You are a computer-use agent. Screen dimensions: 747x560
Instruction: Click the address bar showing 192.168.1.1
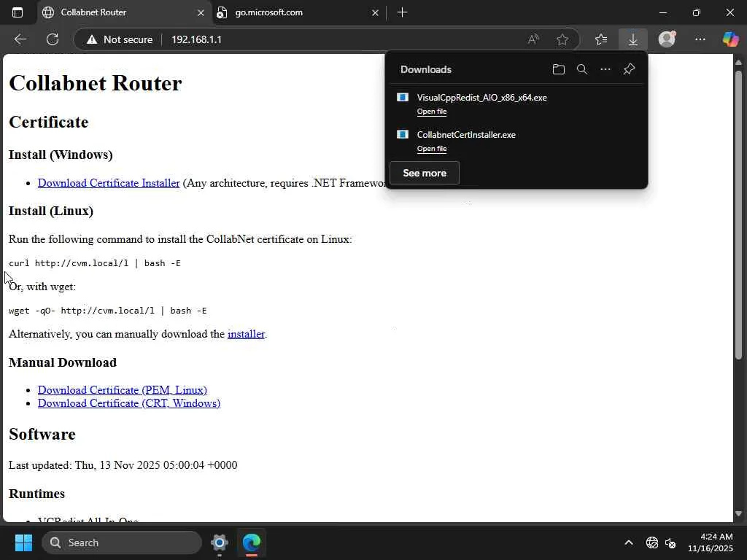click(327, 39)
